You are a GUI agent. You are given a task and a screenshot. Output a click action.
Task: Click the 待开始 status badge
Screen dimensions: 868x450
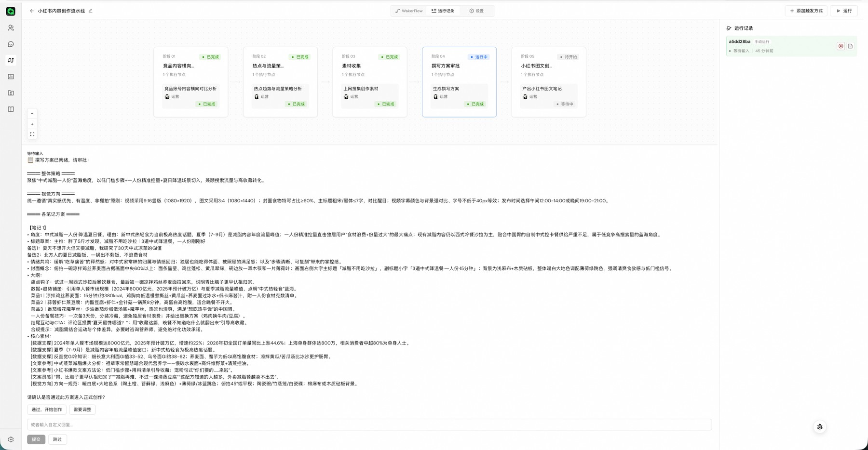569,57
